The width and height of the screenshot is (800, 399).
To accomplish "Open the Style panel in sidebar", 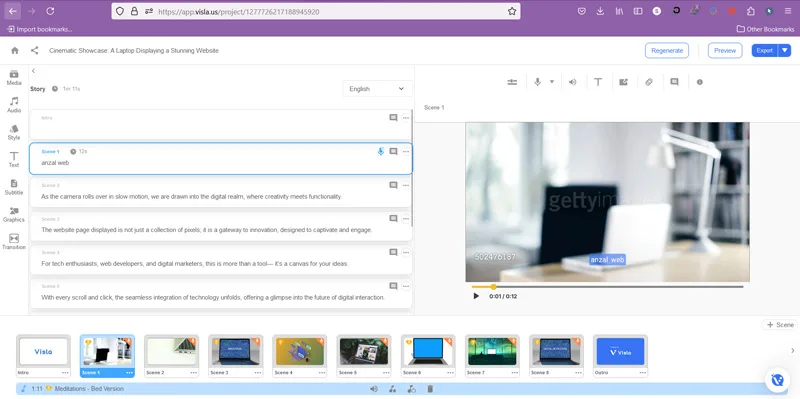I will coord(14,132).
